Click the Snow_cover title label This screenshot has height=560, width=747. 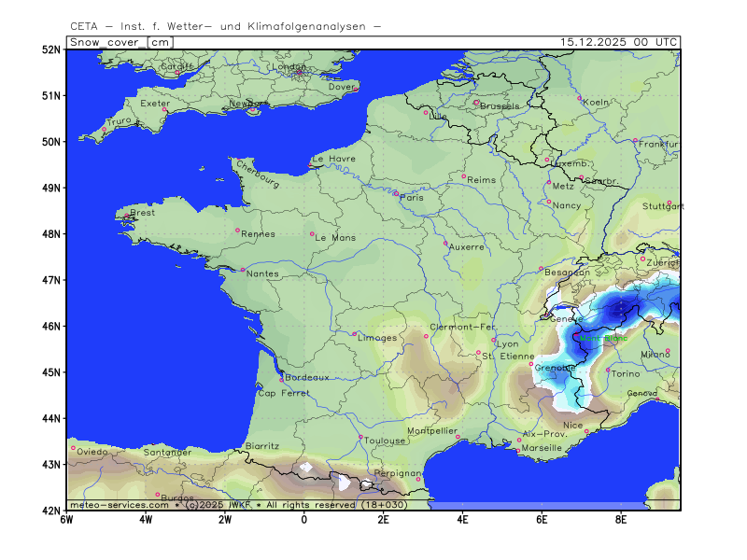tap(106, 42)
